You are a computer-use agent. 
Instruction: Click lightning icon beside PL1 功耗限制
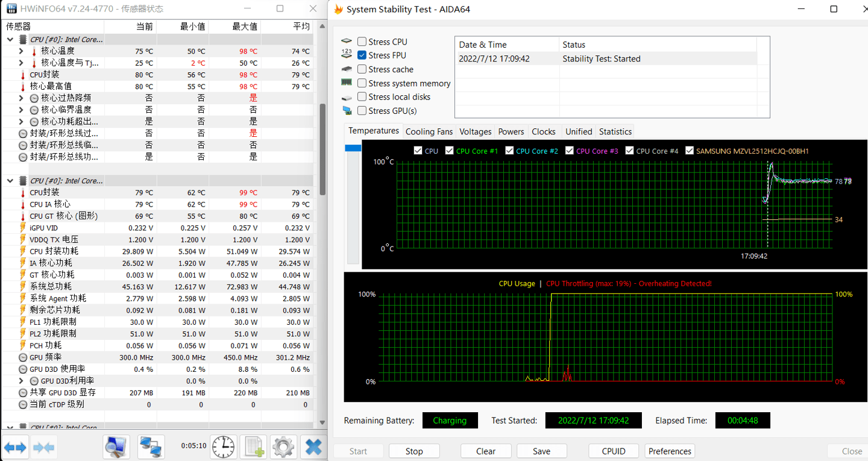pos(23,322)
